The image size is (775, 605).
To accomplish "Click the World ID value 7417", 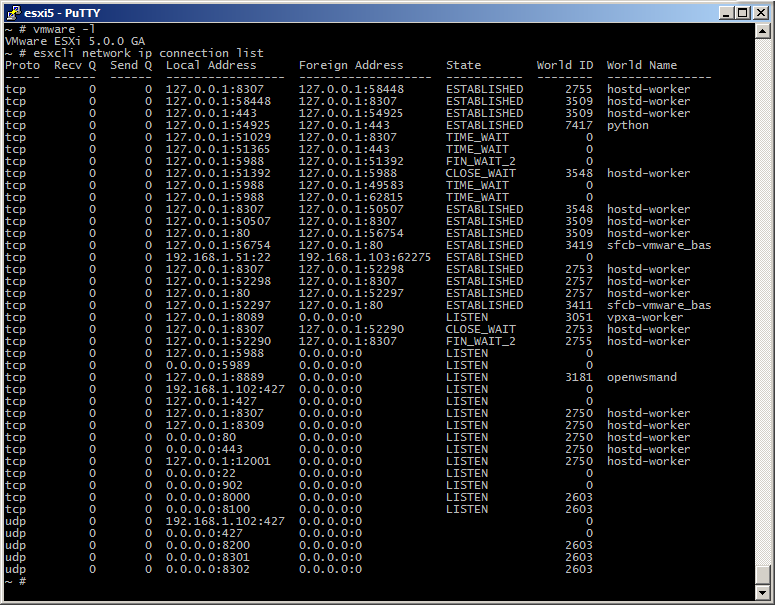I will coord(578,125).
